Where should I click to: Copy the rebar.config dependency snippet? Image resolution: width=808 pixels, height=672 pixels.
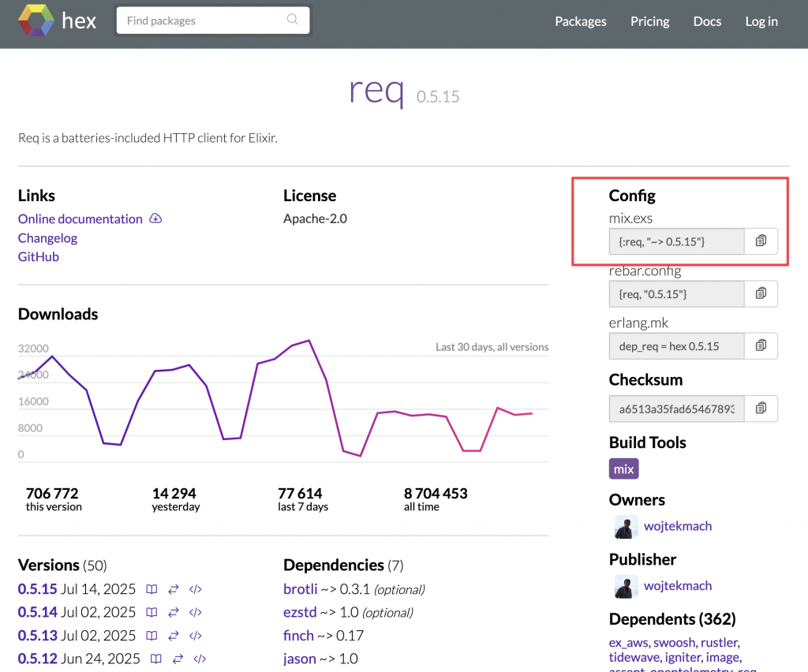(761, 293)
